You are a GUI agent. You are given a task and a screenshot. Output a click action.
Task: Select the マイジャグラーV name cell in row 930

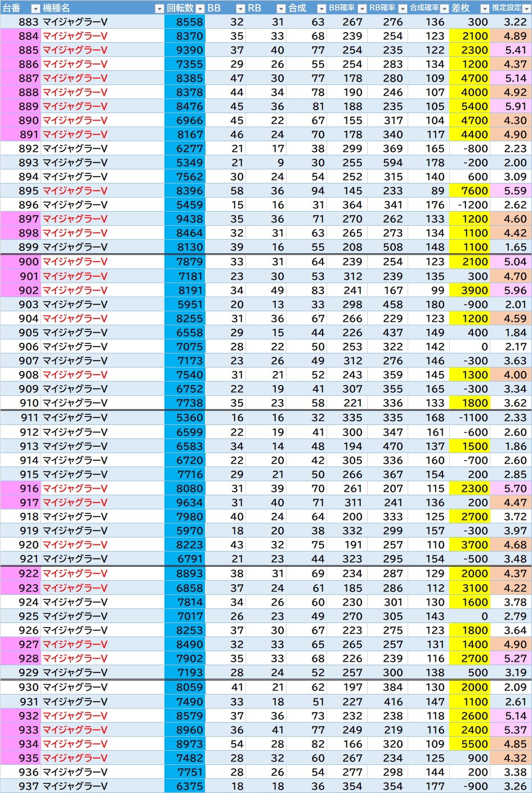tap(102, 687)
